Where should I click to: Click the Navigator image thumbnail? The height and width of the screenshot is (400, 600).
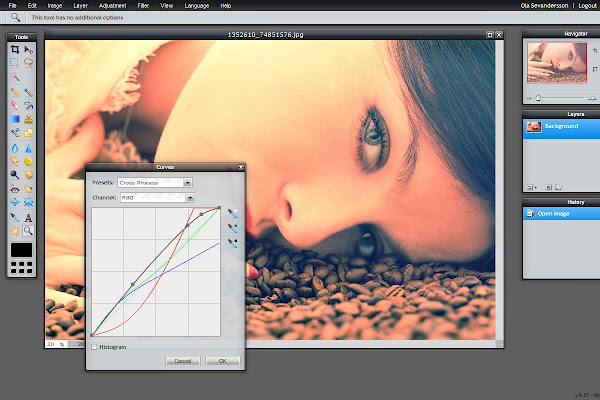[557, 62]
